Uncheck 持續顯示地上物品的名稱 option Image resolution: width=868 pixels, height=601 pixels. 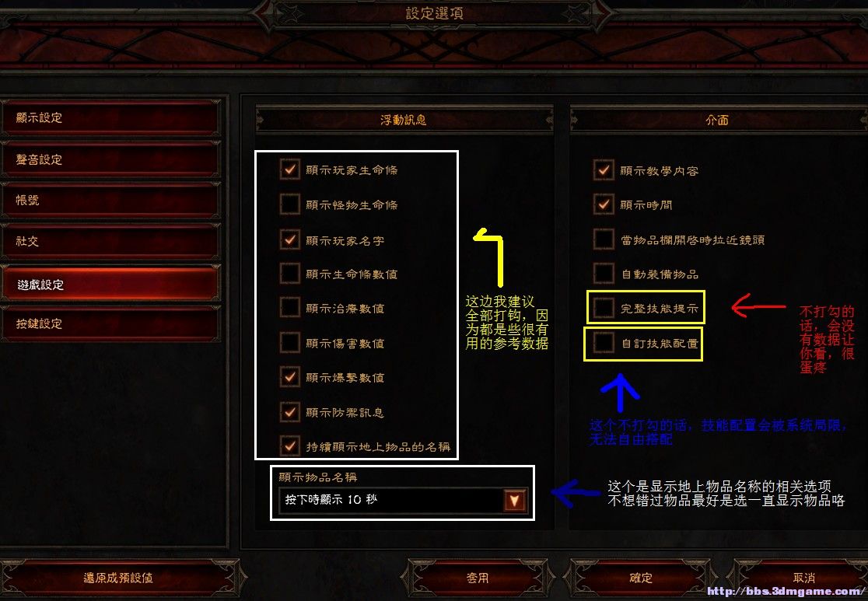click(x=290, y=446)
